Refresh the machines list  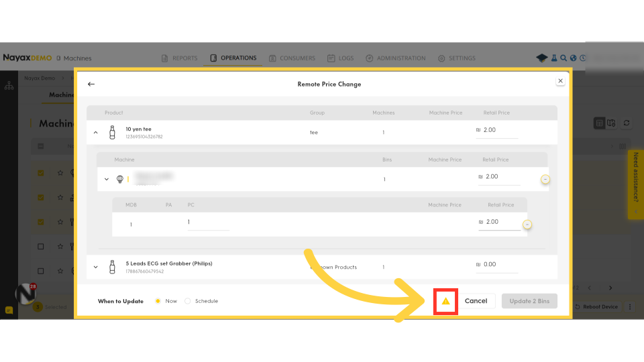pyautogui.click(x=627, y=123)
